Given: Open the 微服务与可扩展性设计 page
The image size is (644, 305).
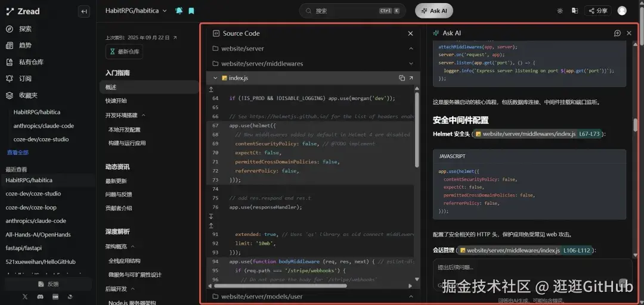Looking at the screenshot, I should (135, 275).
